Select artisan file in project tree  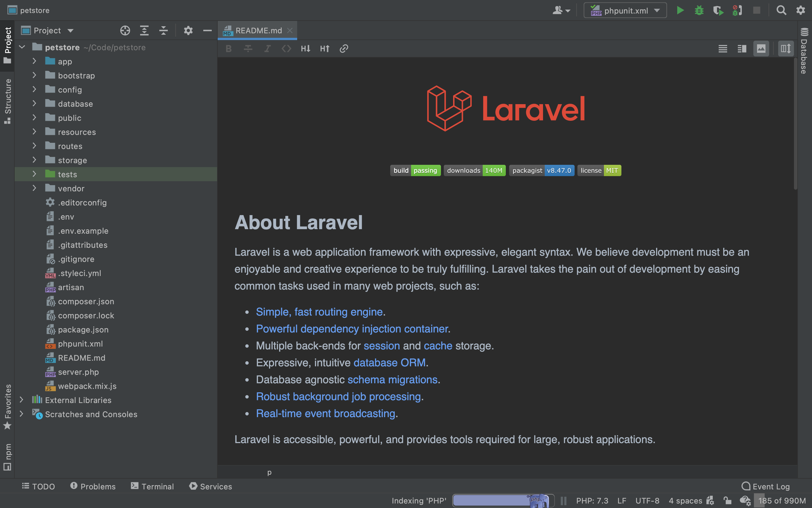point(70,287)
